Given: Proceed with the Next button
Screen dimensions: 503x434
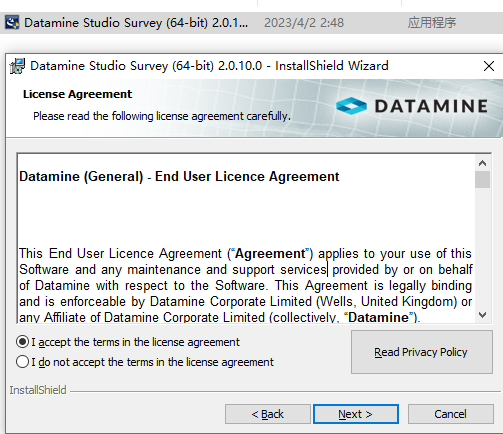Looking at the screenshot, I should [356, 414].
